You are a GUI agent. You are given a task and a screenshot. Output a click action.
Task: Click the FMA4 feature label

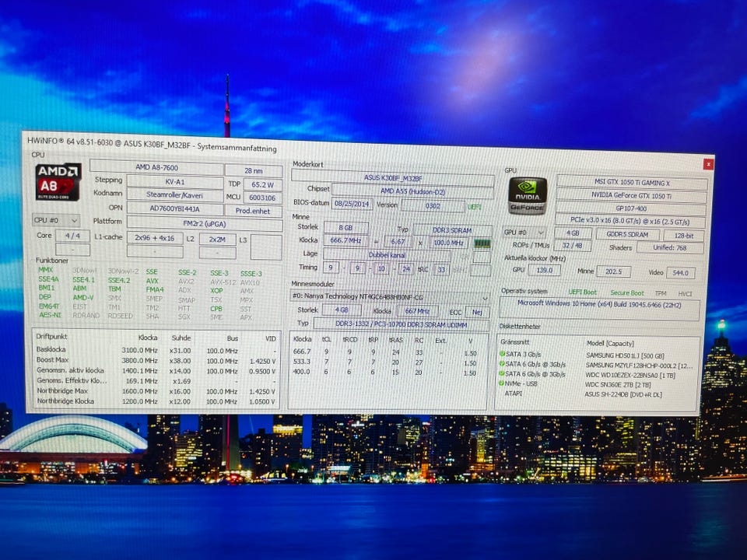pyautogui.click(x=154, y=289)
